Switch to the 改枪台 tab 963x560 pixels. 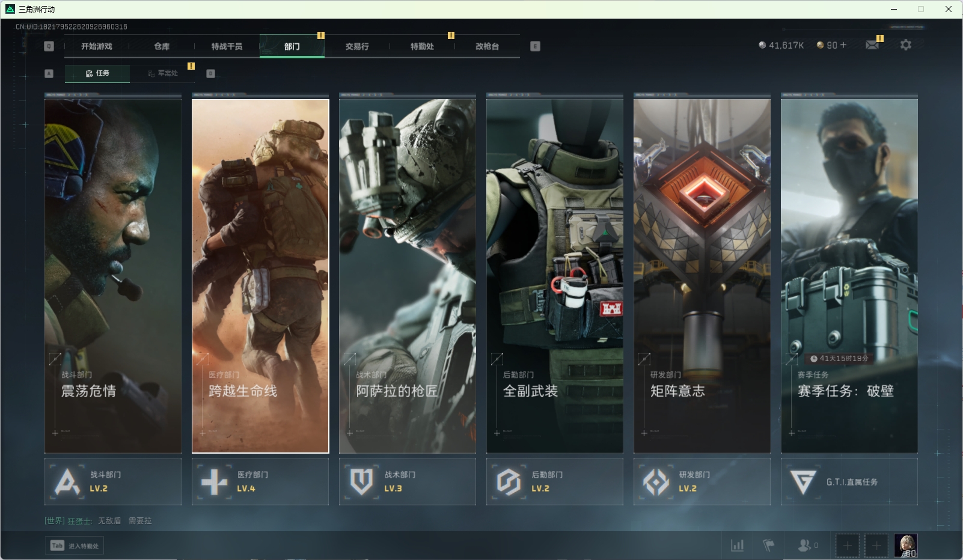point(487,46)
